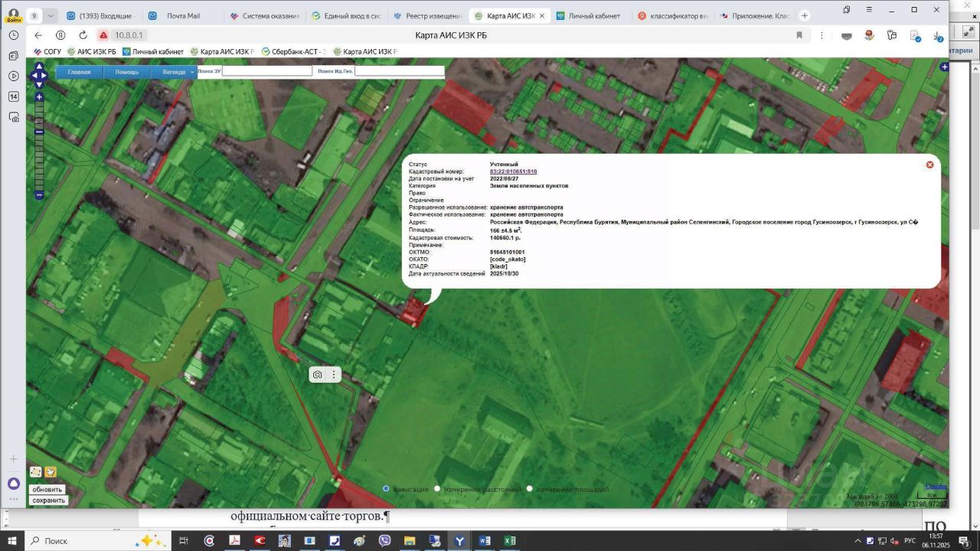Switch to Реестр извещений tab
Viewport: 980px width, 551px height.
[426, 15]
